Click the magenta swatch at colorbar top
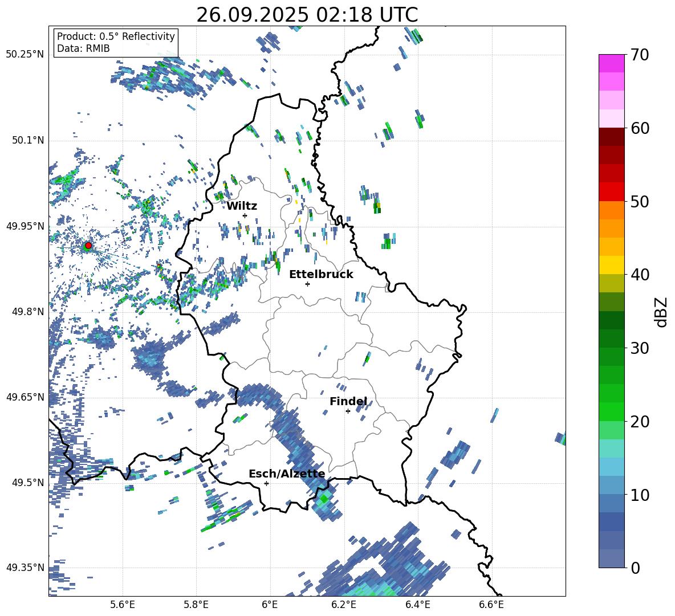This screenshot has height=616, width=675. coord(612,63)
